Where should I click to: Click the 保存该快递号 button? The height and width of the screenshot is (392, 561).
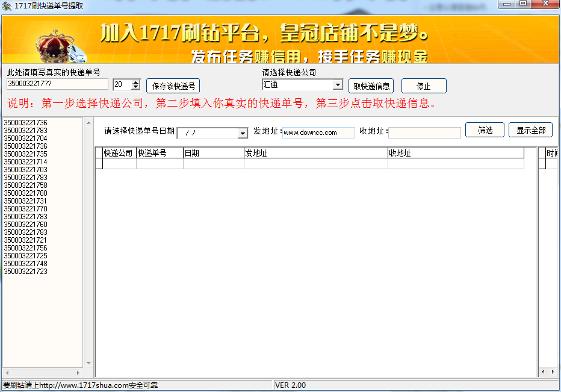tap(173, 86)
